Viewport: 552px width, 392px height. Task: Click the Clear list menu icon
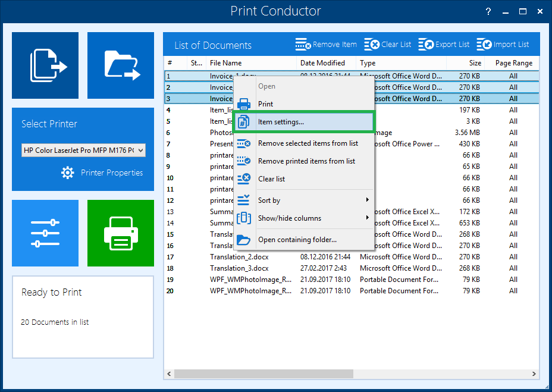point(244,178)
